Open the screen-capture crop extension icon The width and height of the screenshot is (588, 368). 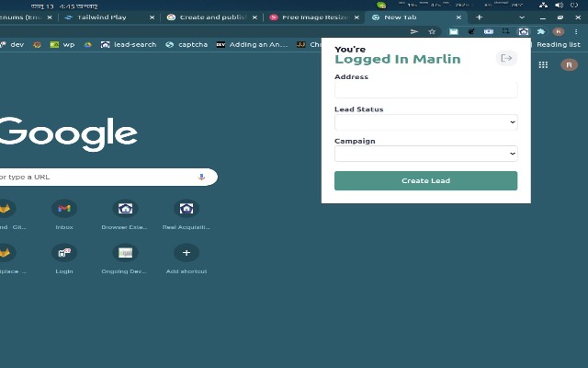506,31
